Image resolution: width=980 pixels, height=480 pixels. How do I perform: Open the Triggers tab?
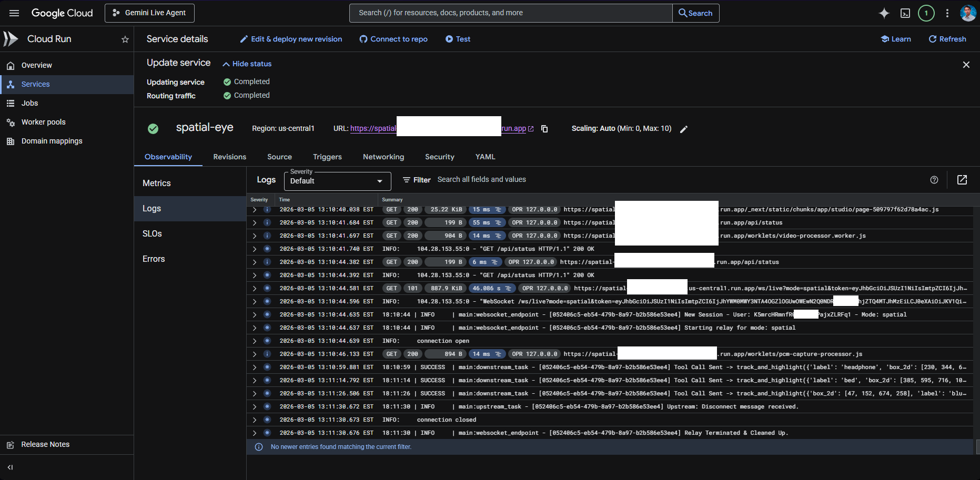tap(327, 157)
